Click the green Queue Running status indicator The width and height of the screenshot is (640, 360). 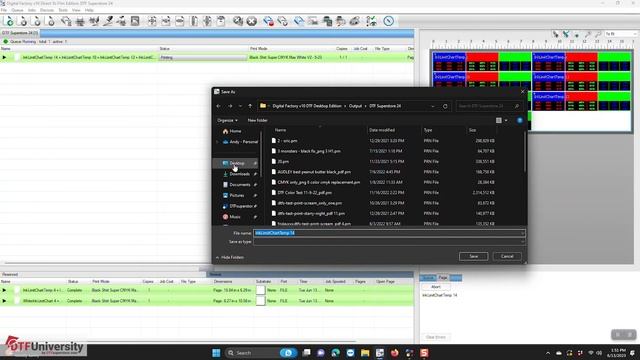6,42
